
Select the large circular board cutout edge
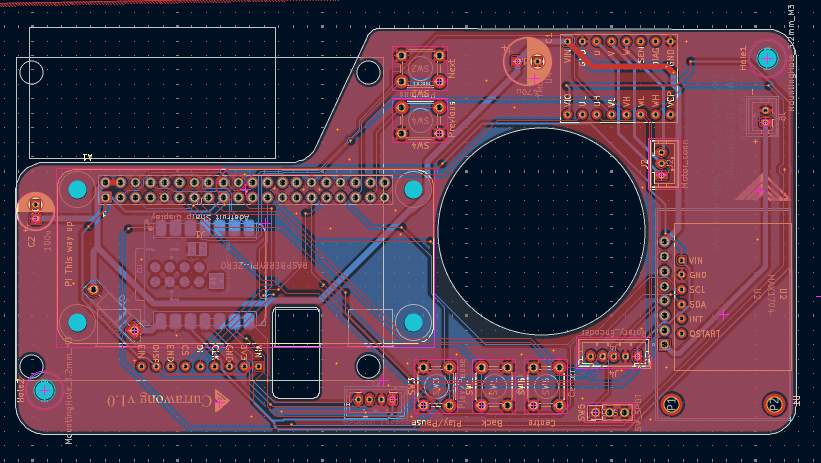pos(541,231)
